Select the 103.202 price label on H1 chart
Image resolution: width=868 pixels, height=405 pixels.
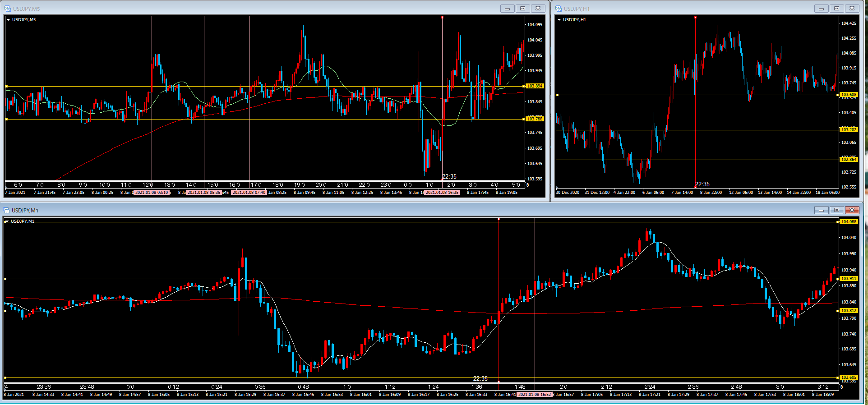[848, 130]
